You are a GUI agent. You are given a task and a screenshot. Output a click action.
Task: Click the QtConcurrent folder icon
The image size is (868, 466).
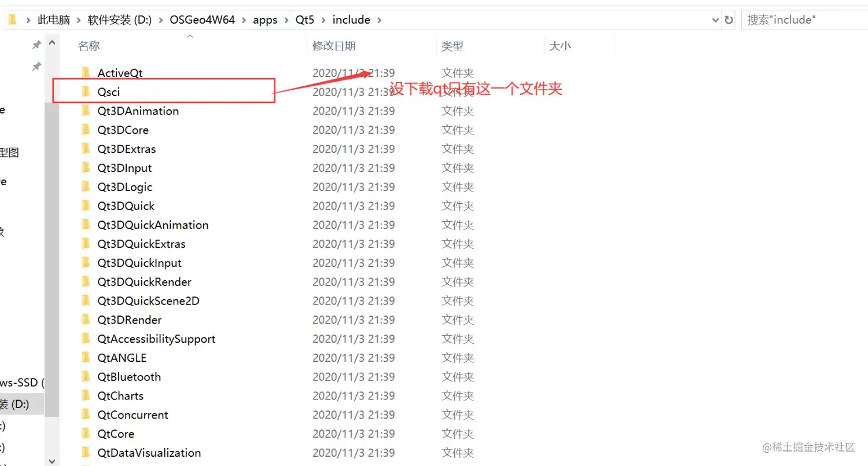click(86, 414)
